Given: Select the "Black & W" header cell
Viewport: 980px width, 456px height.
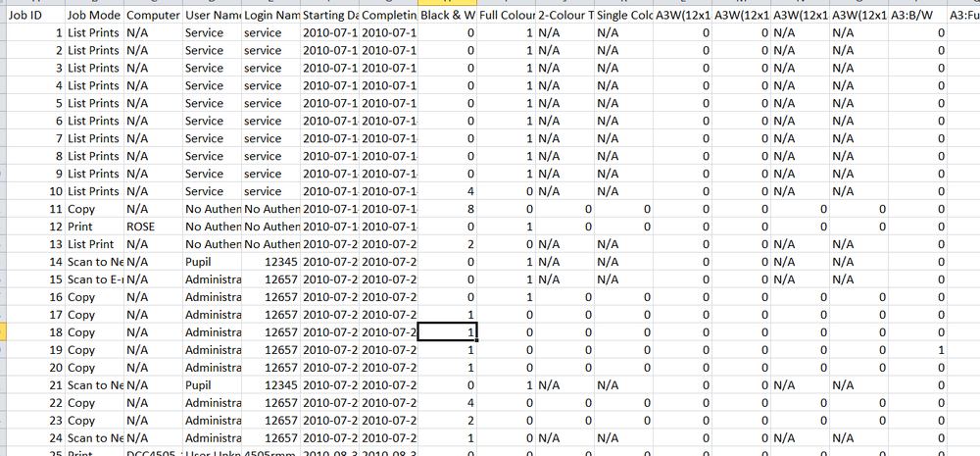Looking at the screenshot, I should 447,15.
